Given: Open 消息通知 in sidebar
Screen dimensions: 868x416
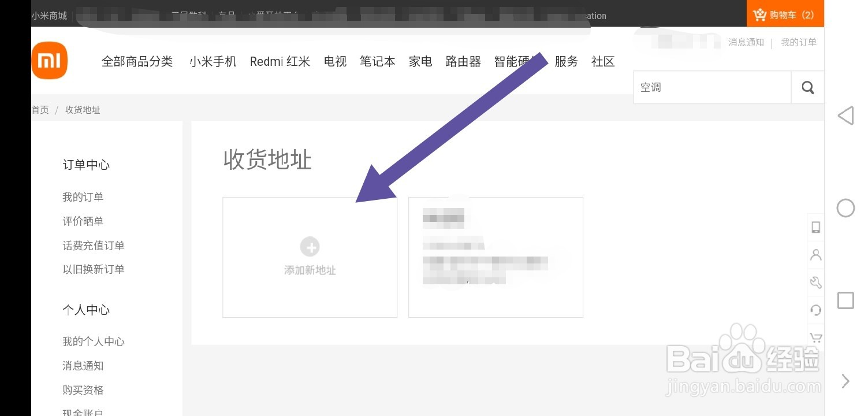Looking at the screenshot, I should coord(83,366).
